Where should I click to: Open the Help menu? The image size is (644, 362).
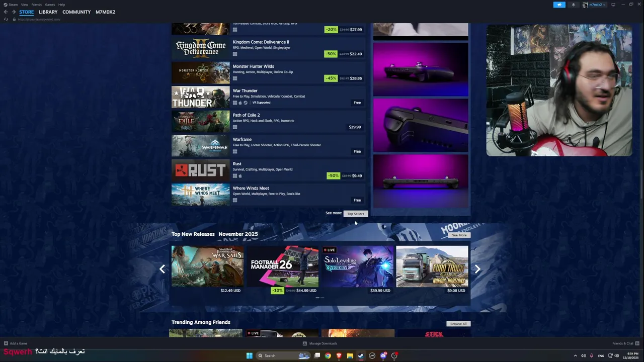(x=61, y=5)
